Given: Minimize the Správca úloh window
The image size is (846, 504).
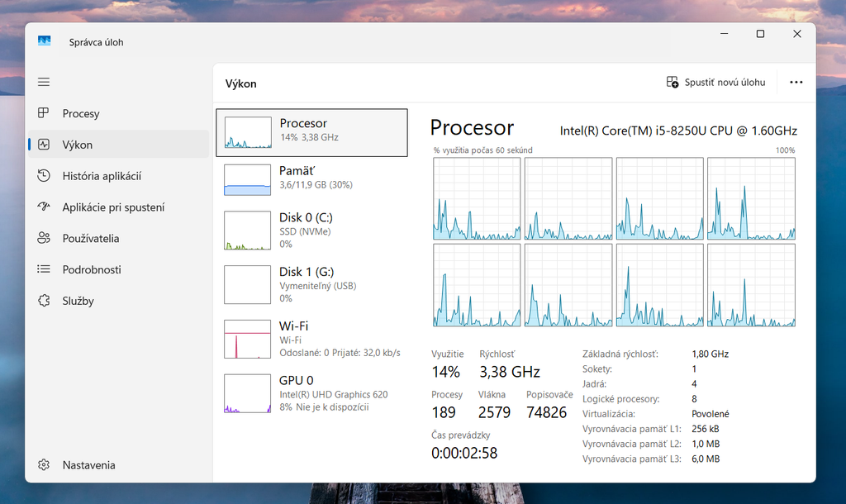Looking at the screenshot, I should pyautogui.click(x=724, y=33).
